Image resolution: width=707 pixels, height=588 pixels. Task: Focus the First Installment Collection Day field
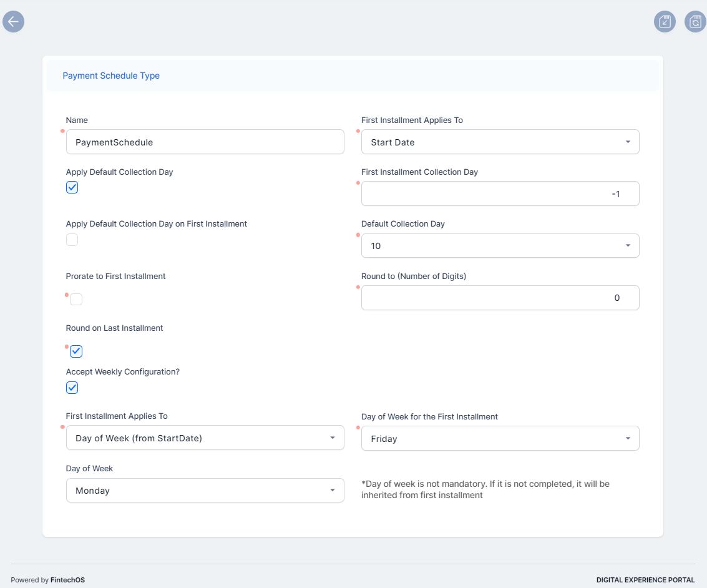(500, 194)
